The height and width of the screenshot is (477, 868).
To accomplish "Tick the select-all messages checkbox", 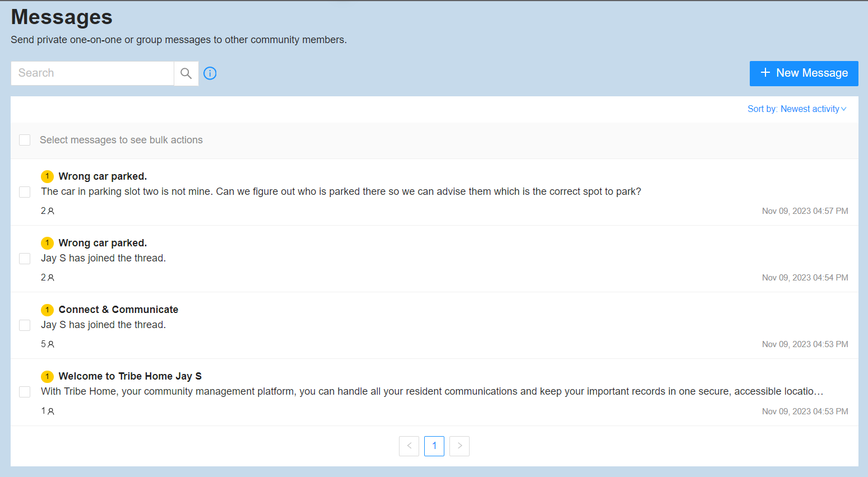I will pyautogui.click(x=25, y=140).
